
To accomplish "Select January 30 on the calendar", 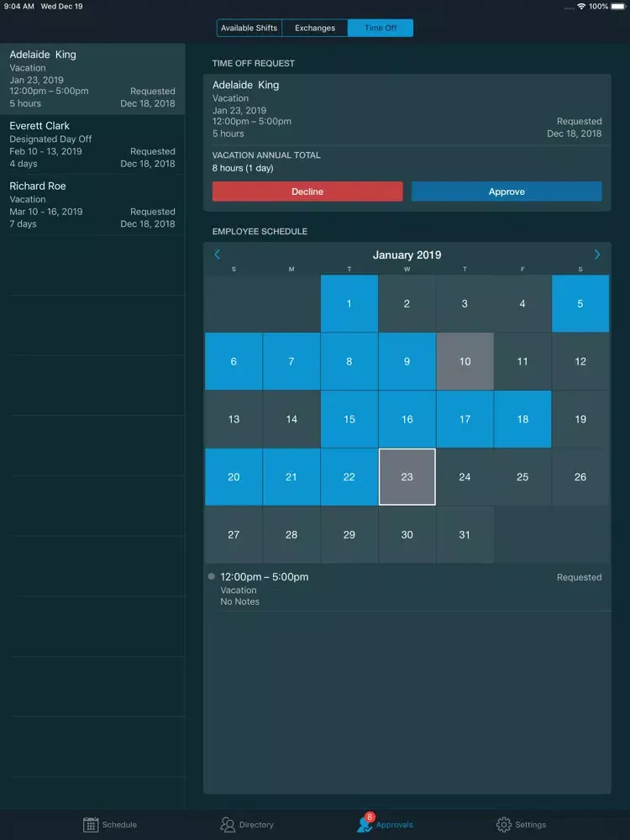I will [x=407, y=535].
